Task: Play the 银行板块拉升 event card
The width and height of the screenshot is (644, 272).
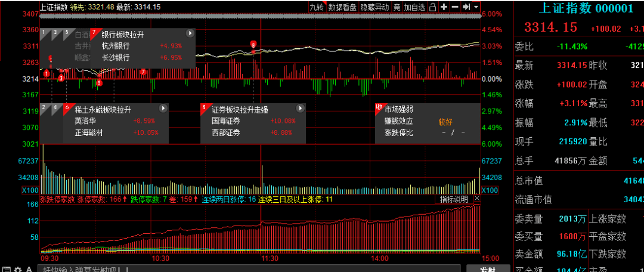Action: [190, 34]
